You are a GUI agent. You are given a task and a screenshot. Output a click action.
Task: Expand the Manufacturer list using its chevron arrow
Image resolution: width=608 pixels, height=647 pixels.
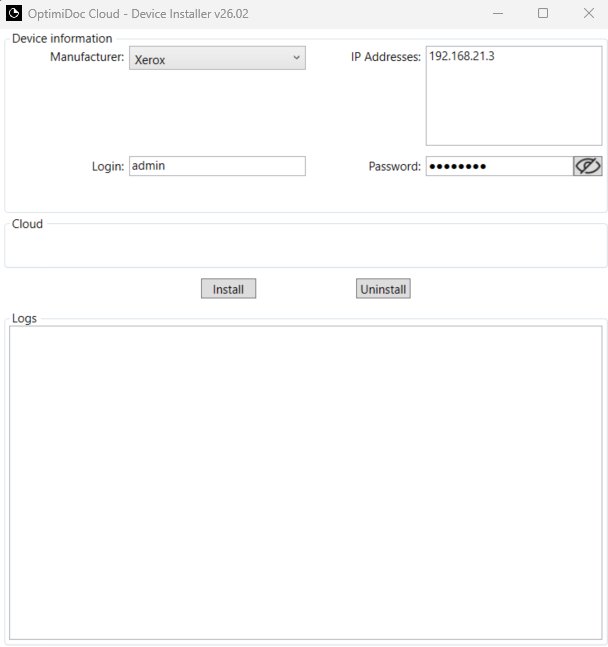pyautogui.click(x=296, y=59)
